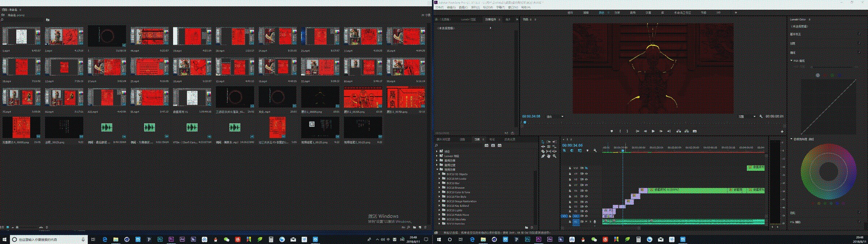Switch to the Lumetri 范围 panel tab
Image resolution: width=868 pixels, height=244 pixels.
pyautogui.click(x=468, y=19)
